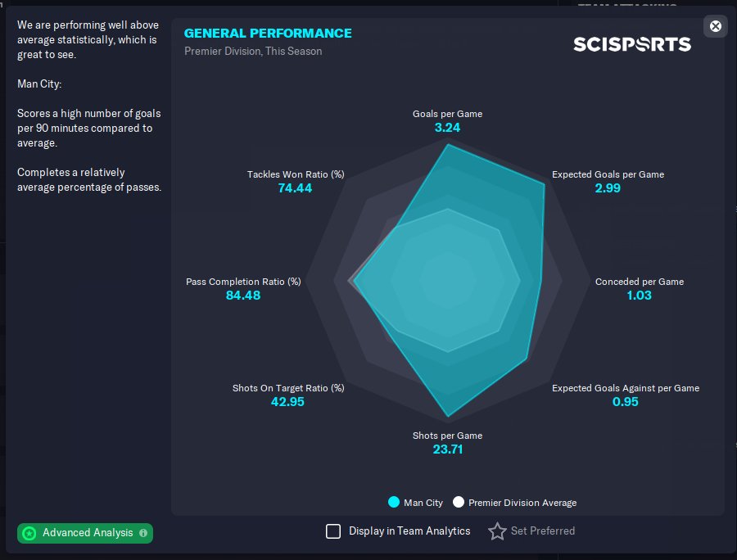Image resolution: width=737 pixels, height=560 pixels.
Task: Click the Shots per Game value 23.71
Action: pos(447,449)
